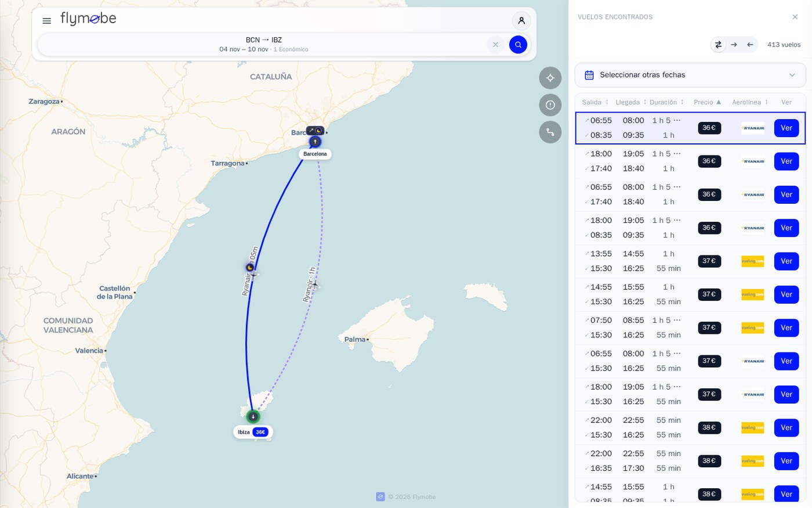Viewport: 812px width, 508px height.
Task: Click the Ryanair logo in the 06:55/15:30 37€ row
Action: 753,361
